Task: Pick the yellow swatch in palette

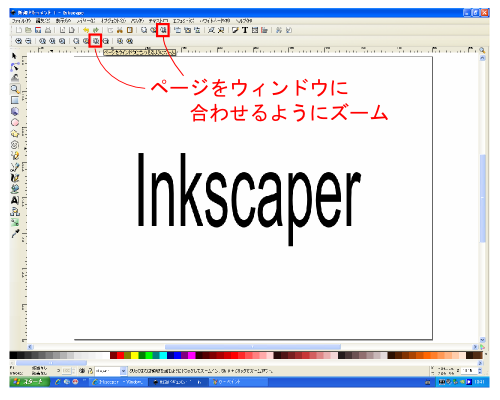Action: [x=135, y=355]
